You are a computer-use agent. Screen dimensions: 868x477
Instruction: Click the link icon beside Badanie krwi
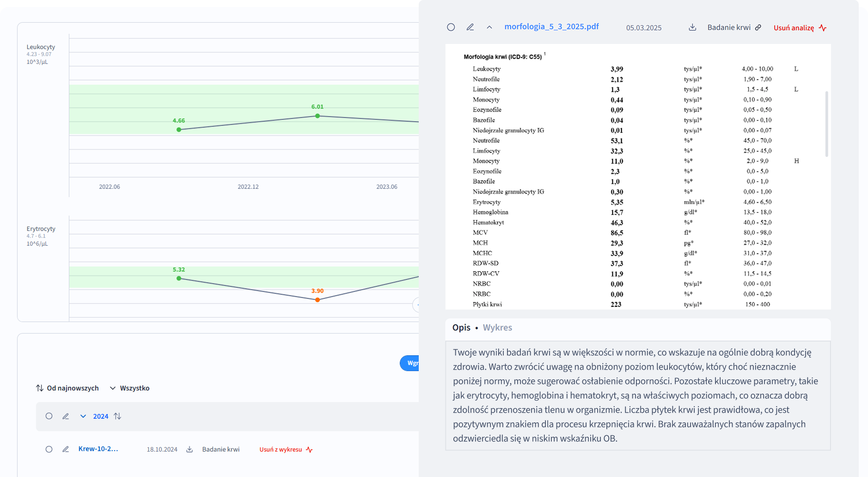[x=758, y=27]
